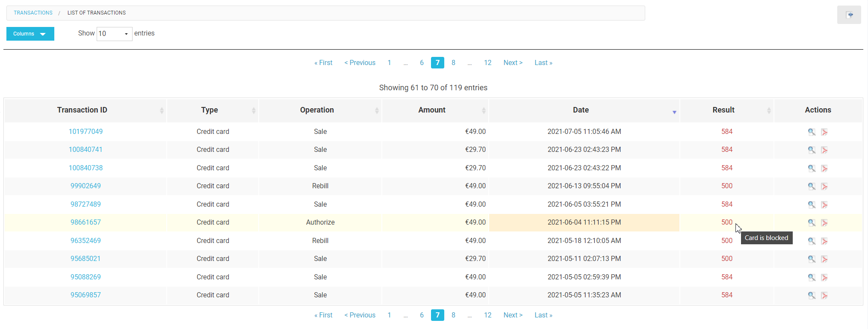Image resolution: width=868 pixels, height=329 pixels.
Task: Sort by Result column
Action: click(726, 110)
